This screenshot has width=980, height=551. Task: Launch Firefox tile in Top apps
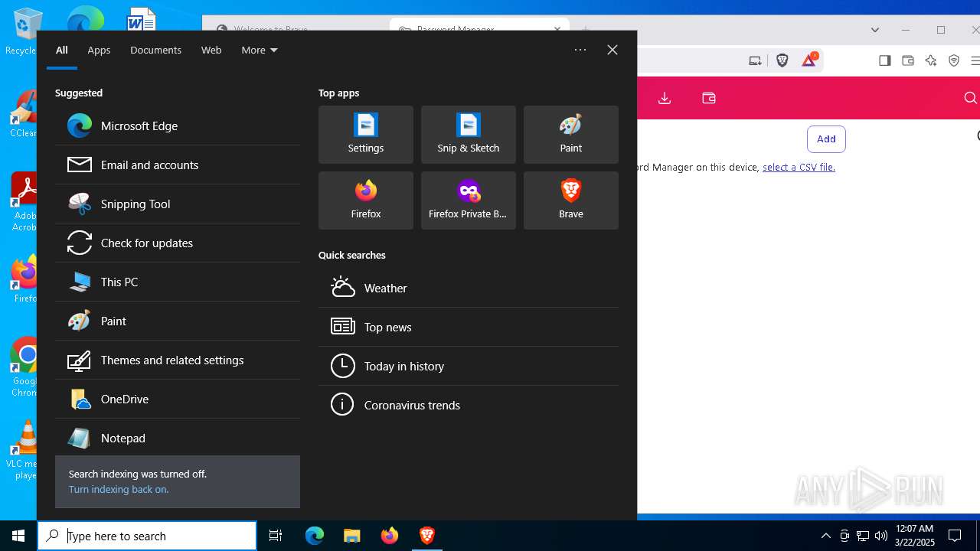tap(366, 201)
